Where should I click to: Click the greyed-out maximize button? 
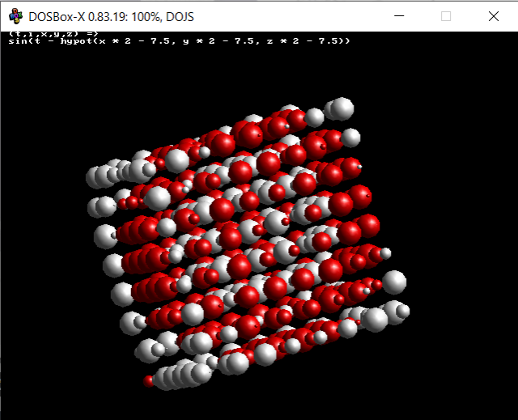click(x=446, y=16)
